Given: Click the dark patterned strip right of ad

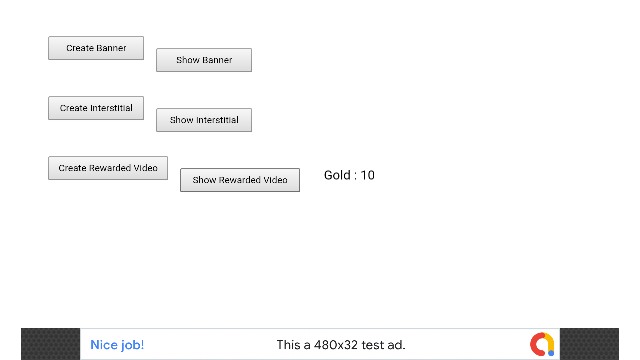Looking at the screenshot, I should [589, 344].
